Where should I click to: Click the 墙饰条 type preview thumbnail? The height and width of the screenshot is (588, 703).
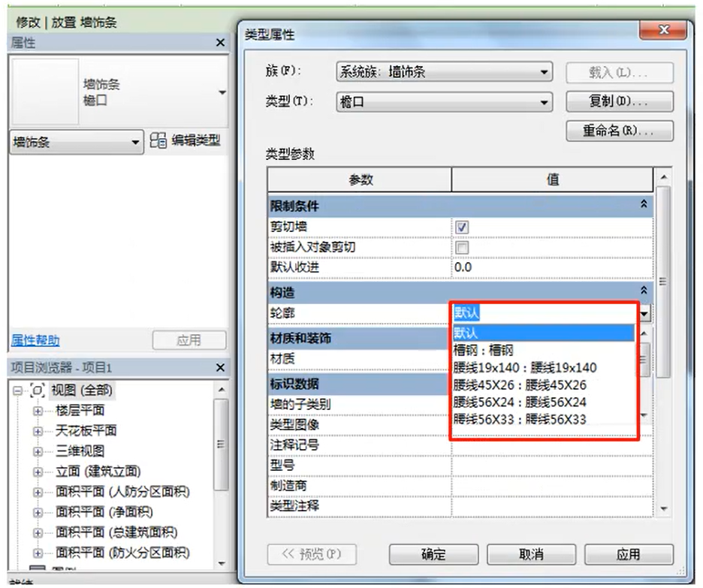point(46,92)
